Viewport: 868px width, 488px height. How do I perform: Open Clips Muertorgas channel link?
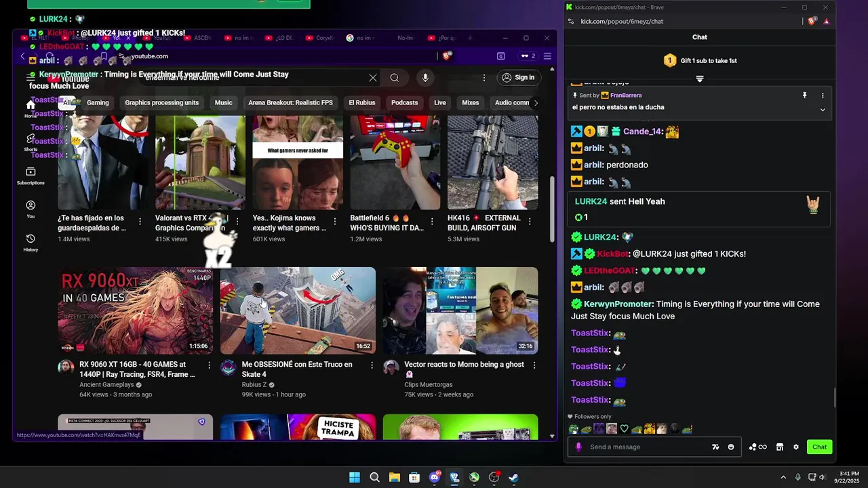click(429, 384)
